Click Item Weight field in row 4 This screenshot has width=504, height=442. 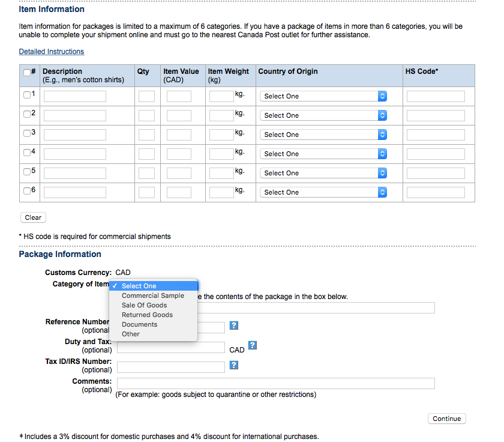point(221,154)
